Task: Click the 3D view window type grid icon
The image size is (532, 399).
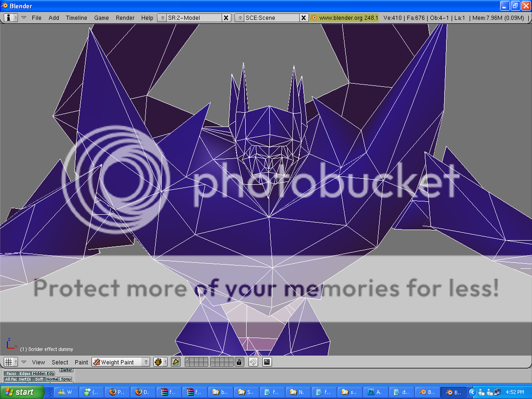Action: point(8,362)
